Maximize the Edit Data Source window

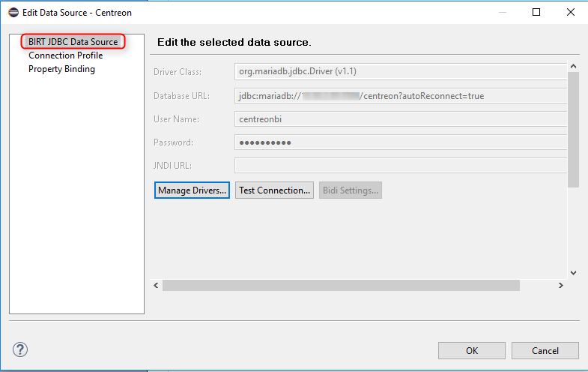[x=536, y=12]
